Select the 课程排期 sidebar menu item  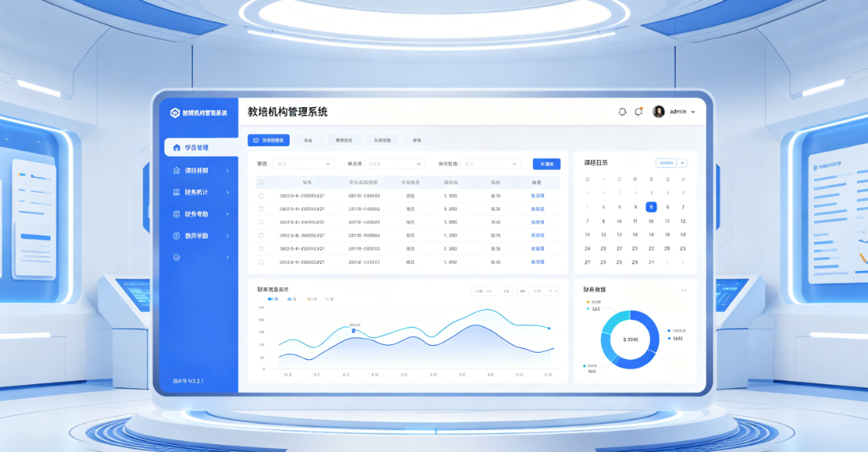click(x=201, y=171)
